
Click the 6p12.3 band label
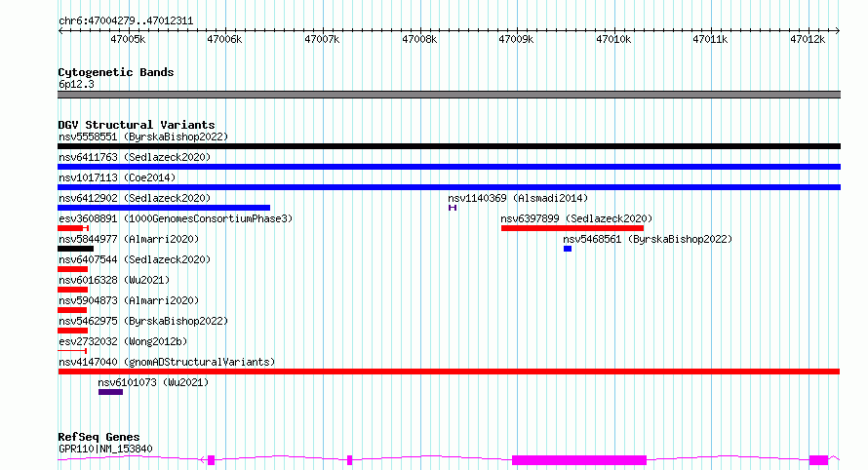tap(76, 84)
